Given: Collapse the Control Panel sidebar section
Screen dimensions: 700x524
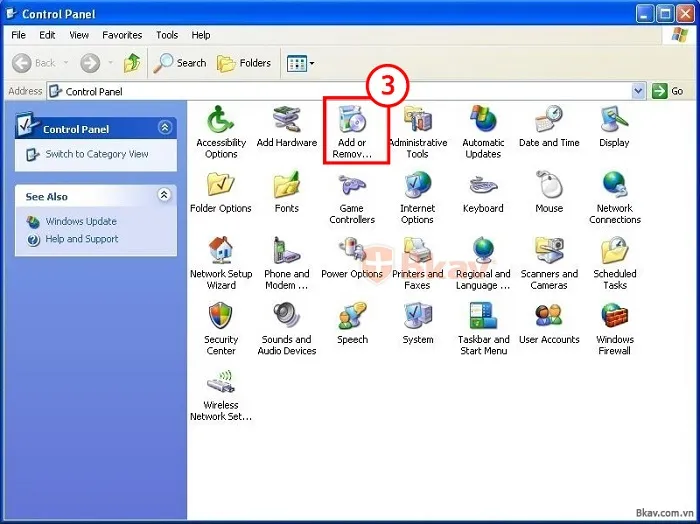Looking at the screenshot, I should click(x=165, y=128).
